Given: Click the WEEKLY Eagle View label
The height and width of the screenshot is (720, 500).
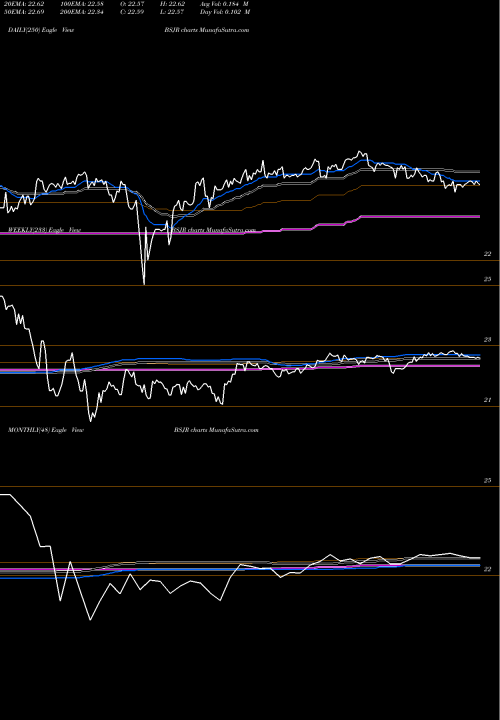Looking at the screenshot, I should click(x=44, y=230).
